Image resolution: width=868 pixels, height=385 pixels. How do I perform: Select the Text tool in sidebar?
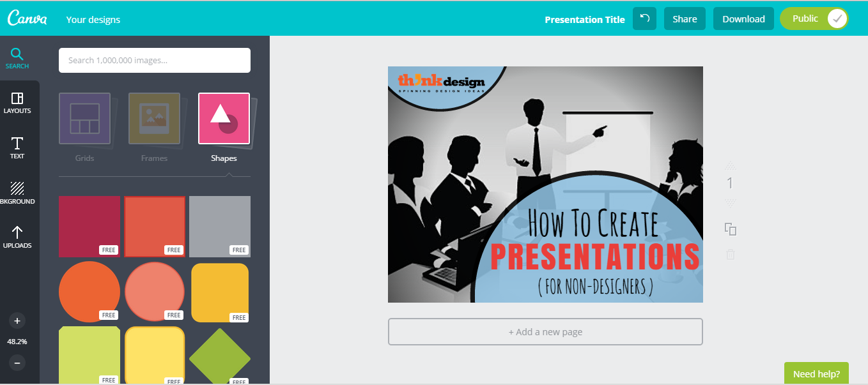click(17, 147)
